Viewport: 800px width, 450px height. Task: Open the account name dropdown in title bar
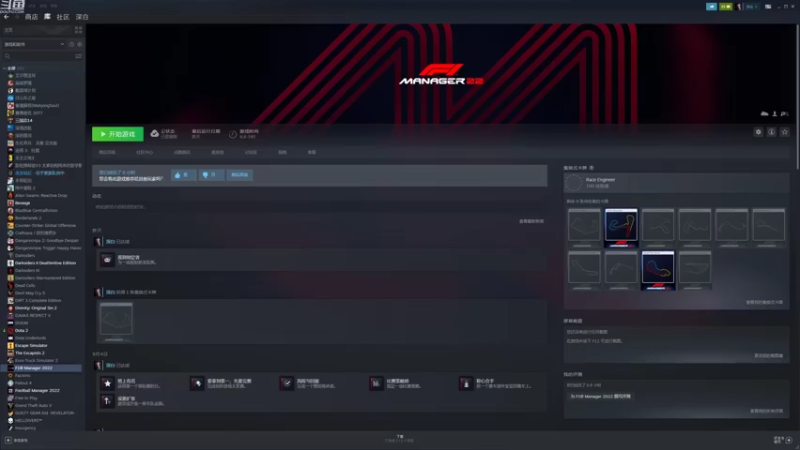click(x=751, y=7)
